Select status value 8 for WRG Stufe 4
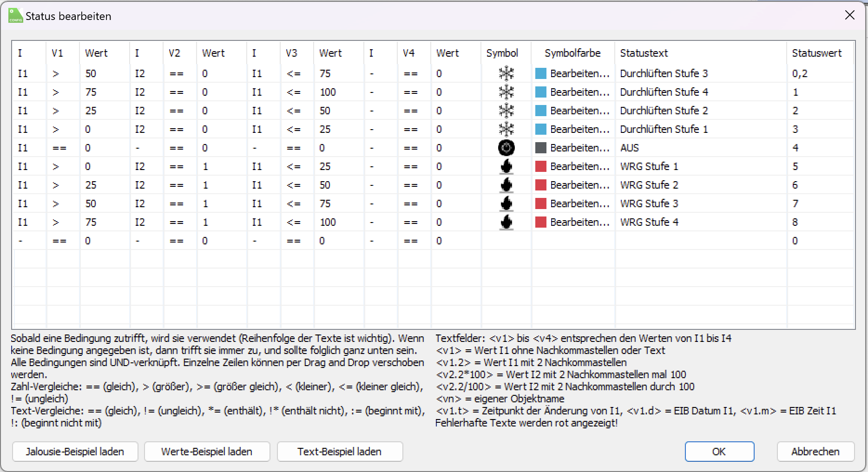The height and width of the screenshot is (472, 868). [820, 222]
